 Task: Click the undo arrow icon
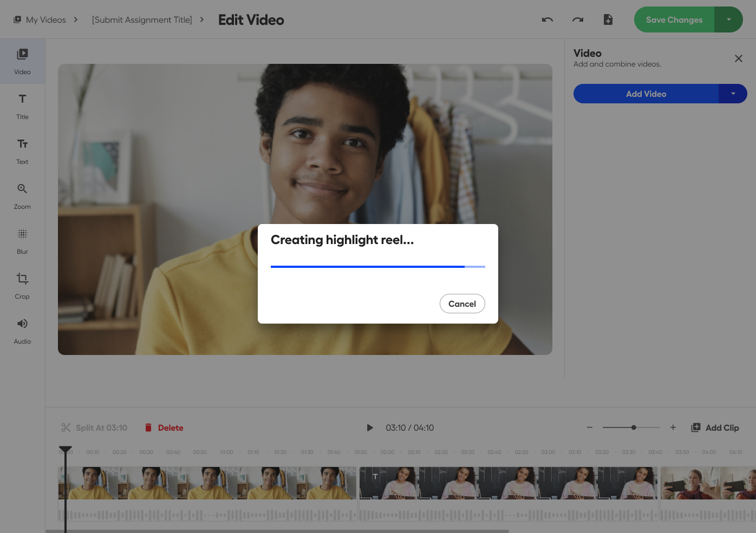pyautogui.click(x=548, y=20)
